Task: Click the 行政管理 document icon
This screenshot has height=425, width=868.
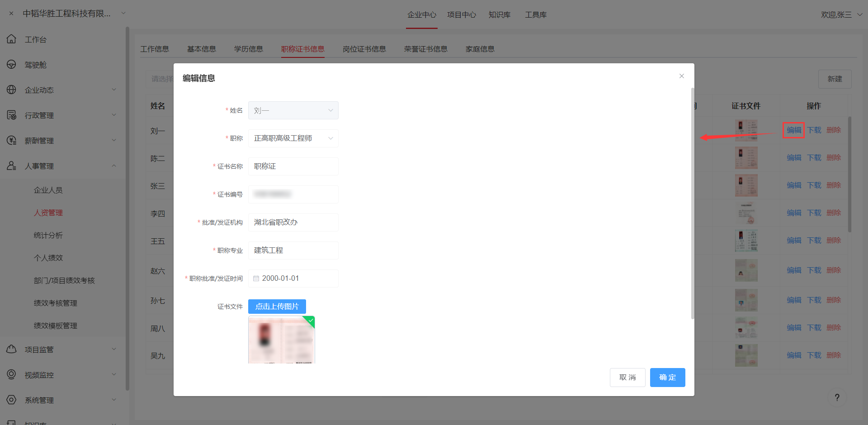Action: click(12, 115)
